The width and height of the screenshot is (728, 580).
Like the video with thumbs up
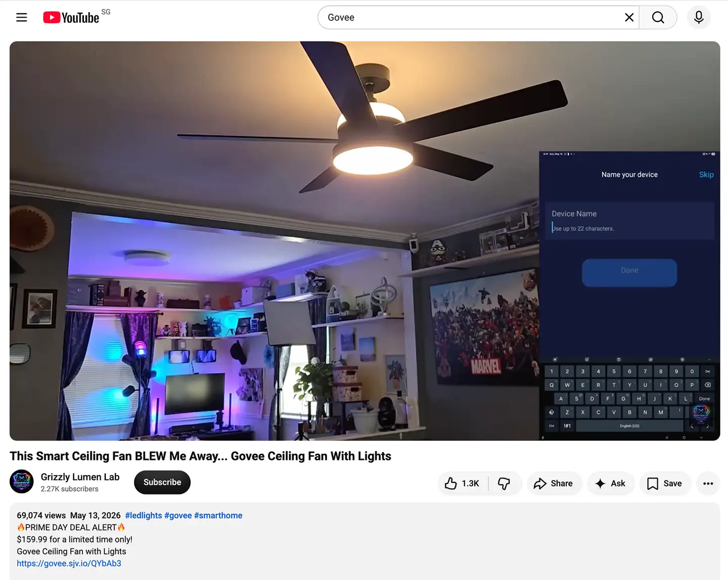point(463,484)
